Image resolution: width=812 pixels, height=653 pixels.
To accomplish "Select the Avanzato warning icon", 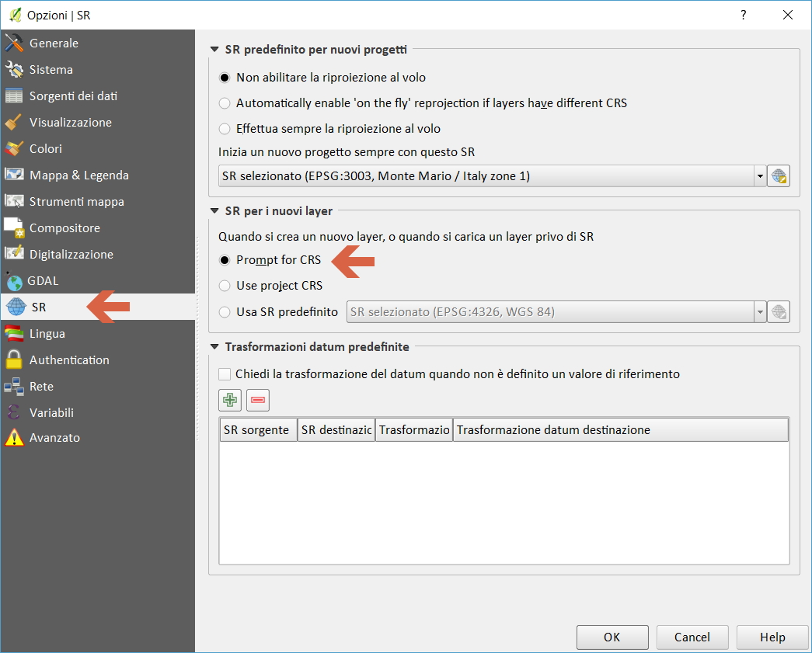I will (14, 438).
